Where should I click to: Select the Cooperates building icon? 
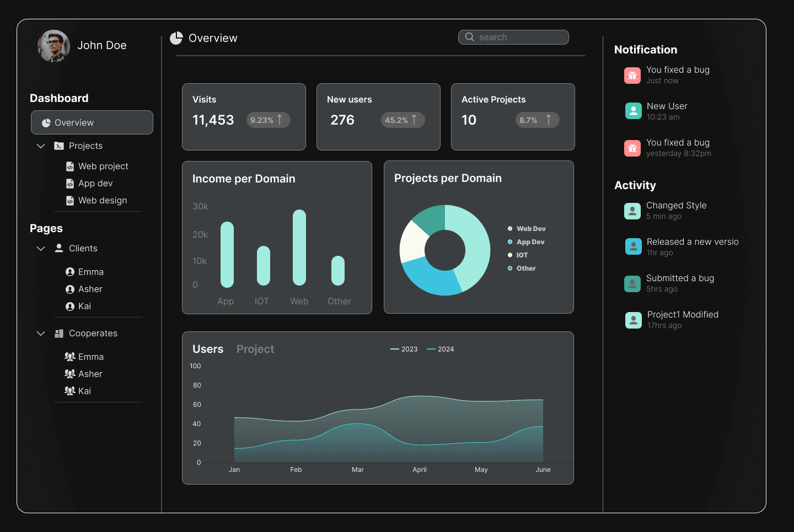pos(58,333)
